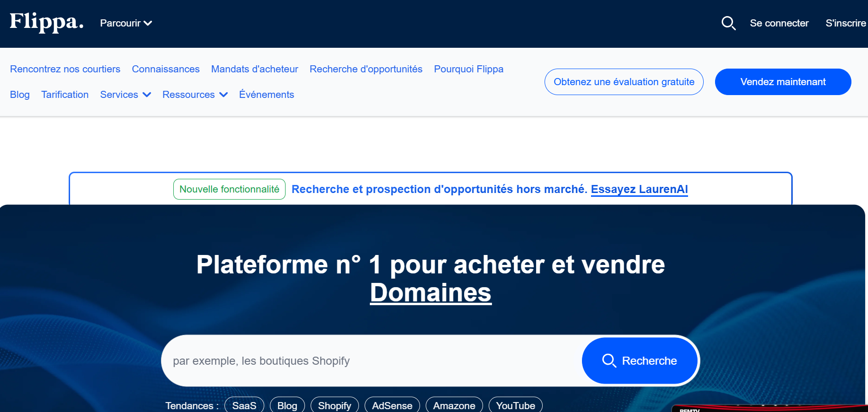868x412 pixels.
Task: Open Rencontrez nos courtiers page
Action: (x=65, y=69)
